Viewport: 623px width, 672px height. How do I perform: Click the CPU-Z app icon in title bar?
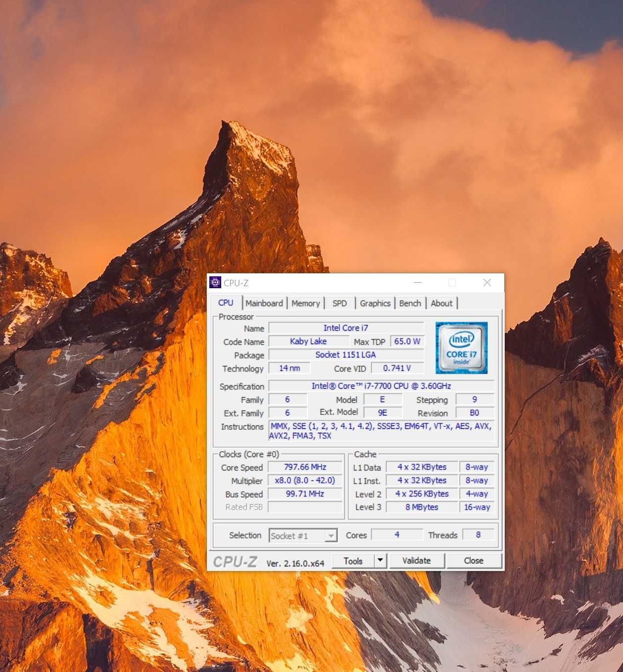[x=215, y=283]
